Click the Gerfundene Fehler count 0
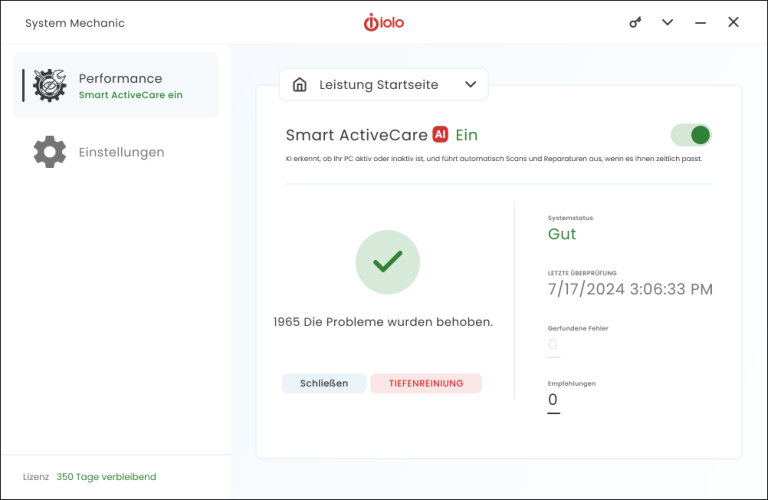Screen dimensions: 768x500 tap(553, 344)
